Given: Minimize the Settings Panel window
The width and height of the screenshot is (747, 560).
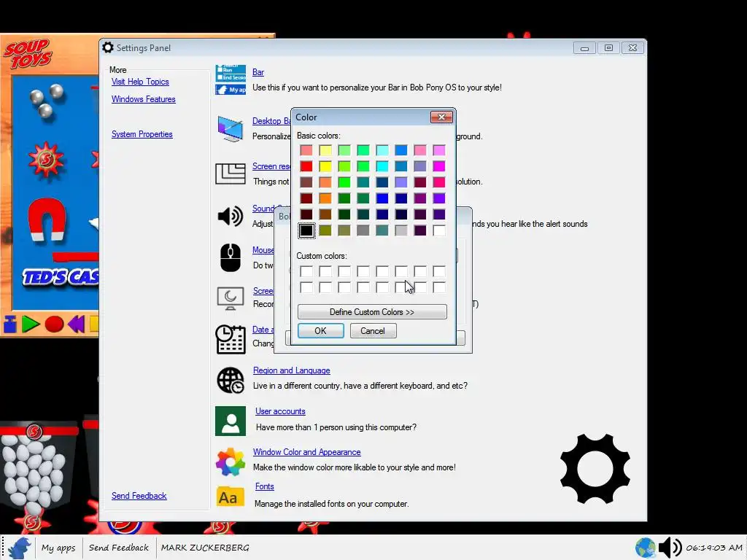Looking at the screenshot, I should click(x=584, y=47).
